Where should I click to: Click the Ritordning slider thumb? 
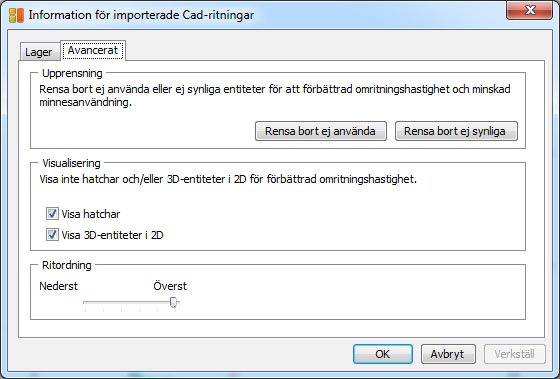coord(174,302)
